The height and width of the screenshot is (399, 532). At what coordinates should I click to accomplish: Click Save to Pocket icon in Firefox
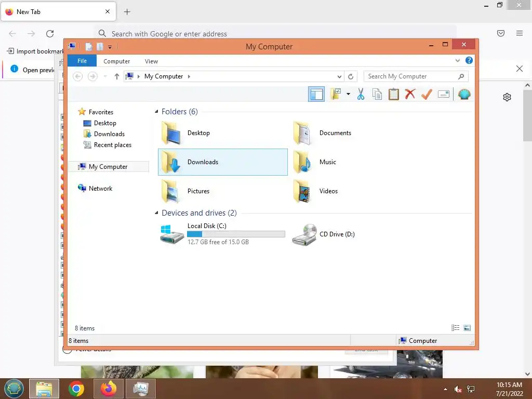coord(501,33)
